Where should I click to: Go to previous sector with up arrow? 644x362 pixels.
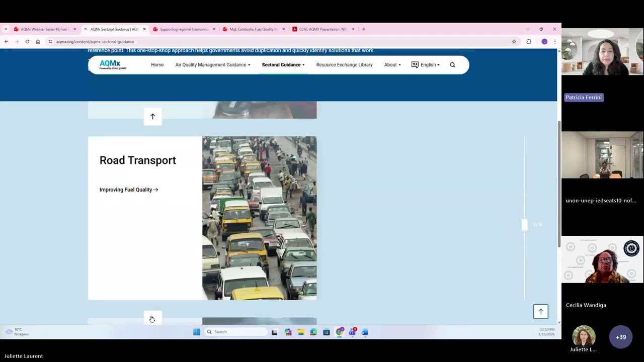click(152, 117)
